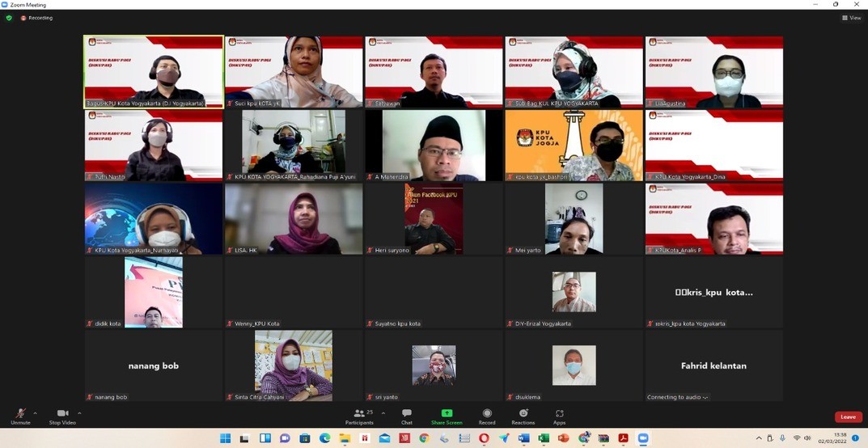The height and width of the screenshot is (448, 868).
Task: Stop Video in the Zoom toolbar
Action: (62, 414)
